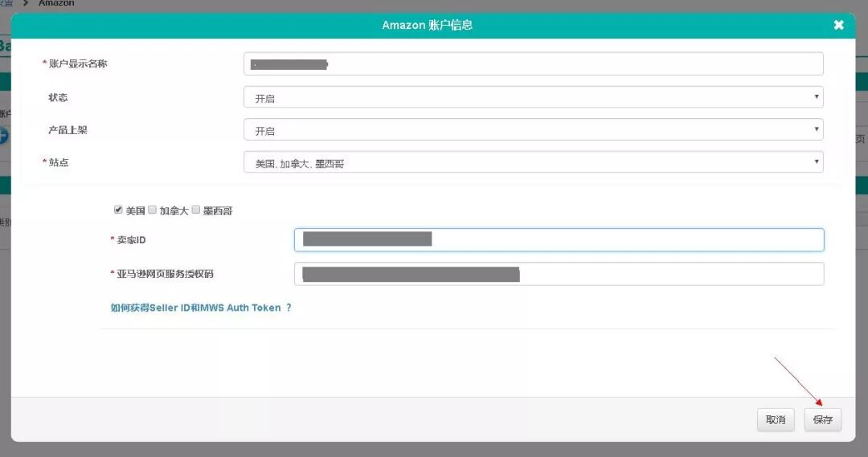Click the 产品上架 label
The width and height of the screenshot is (868, 457).
point(68,130)
